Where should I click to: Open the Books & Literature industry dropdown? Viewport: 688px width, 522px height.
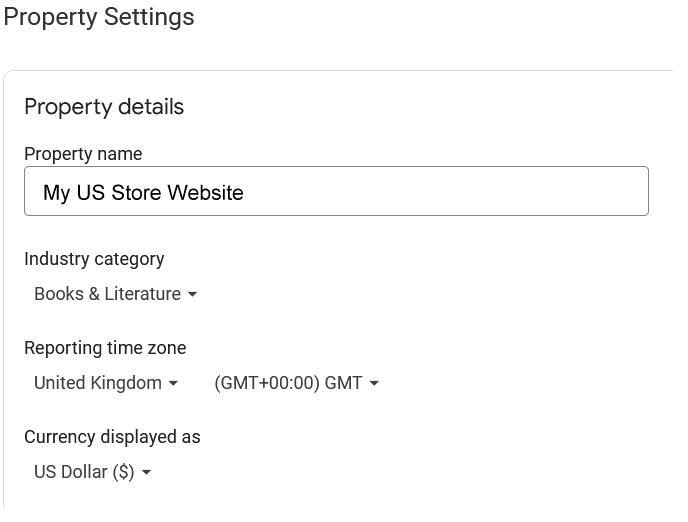tap(115, 294)
